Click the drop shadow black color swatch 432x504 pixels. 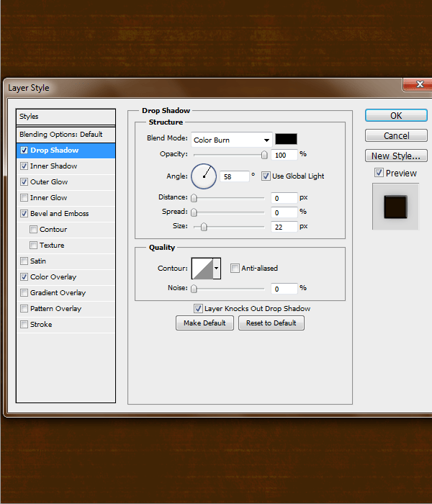click(x=286, y=139)
